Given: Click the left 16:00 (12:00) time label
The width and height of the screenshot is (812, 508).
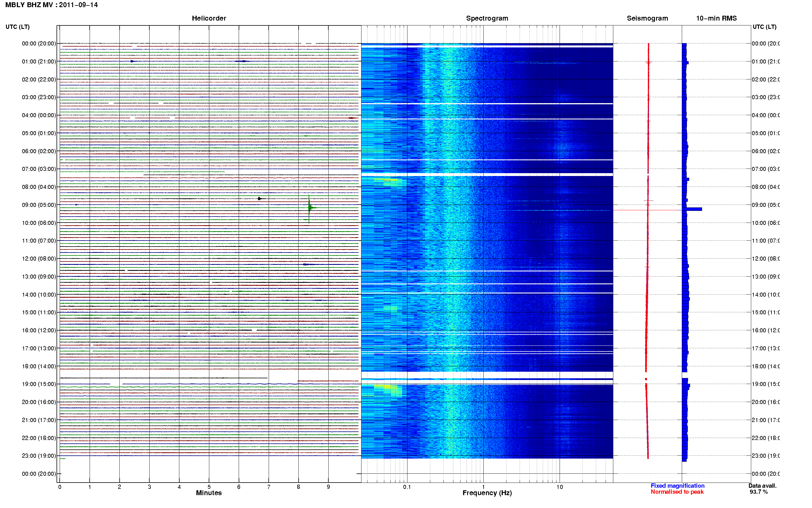Looking at the screenshot, I should 39,331.
